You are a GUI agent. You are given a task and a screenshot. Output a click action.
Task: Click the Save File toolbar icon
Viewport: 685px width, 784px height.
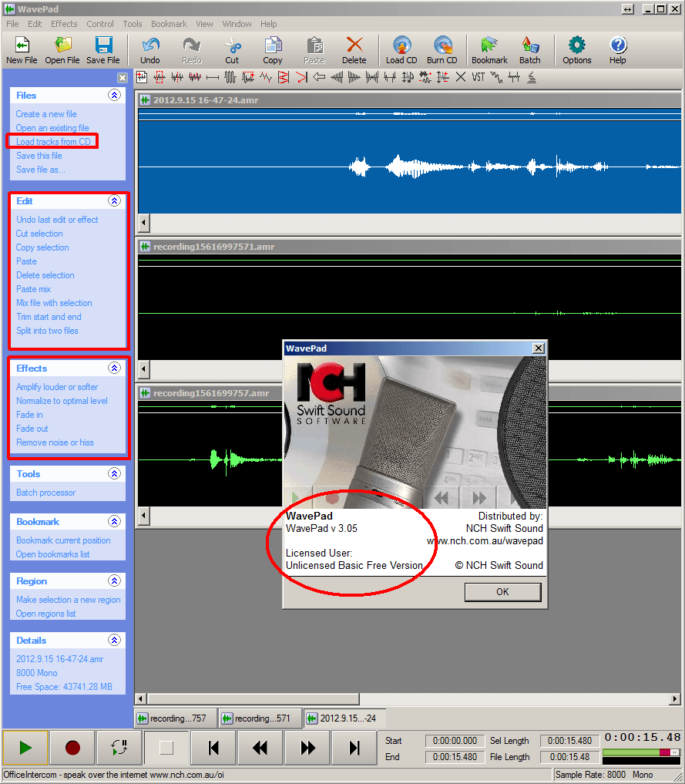103,51
